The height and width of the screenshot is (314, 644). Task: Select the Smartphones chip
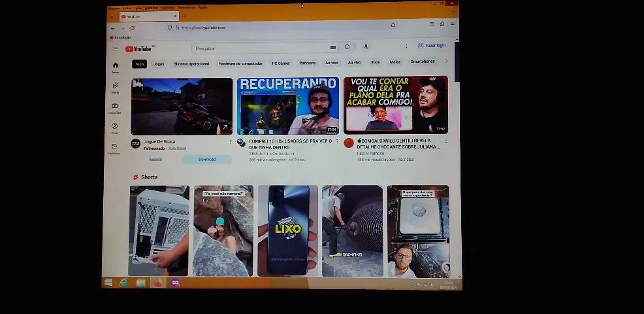coord(422,61)
